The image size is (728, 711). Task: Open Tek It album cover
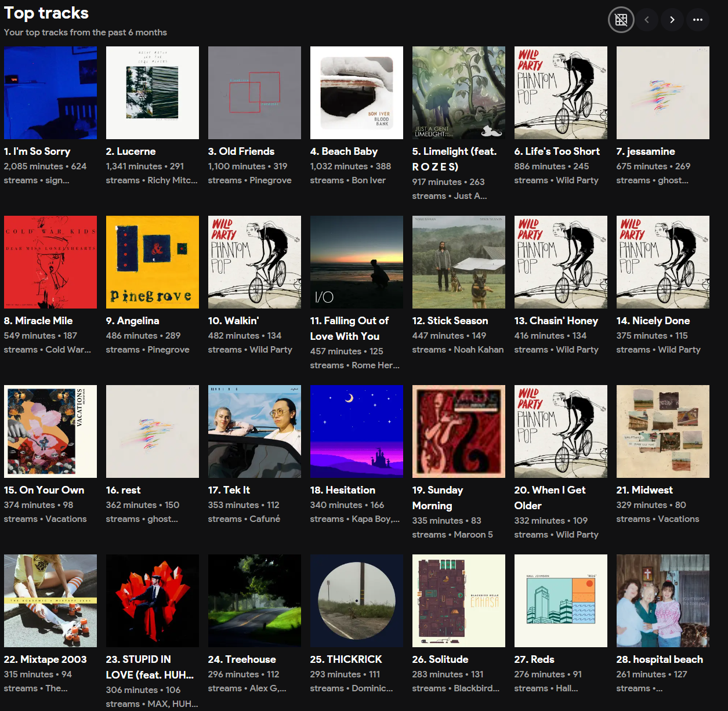(255, 431)
